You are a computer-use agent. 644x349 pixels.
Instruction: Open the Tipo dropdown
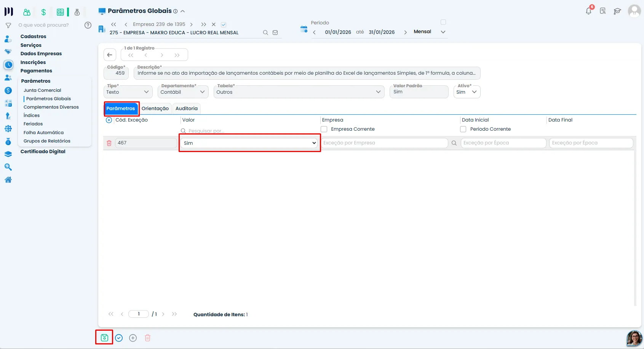click(128, 92)
